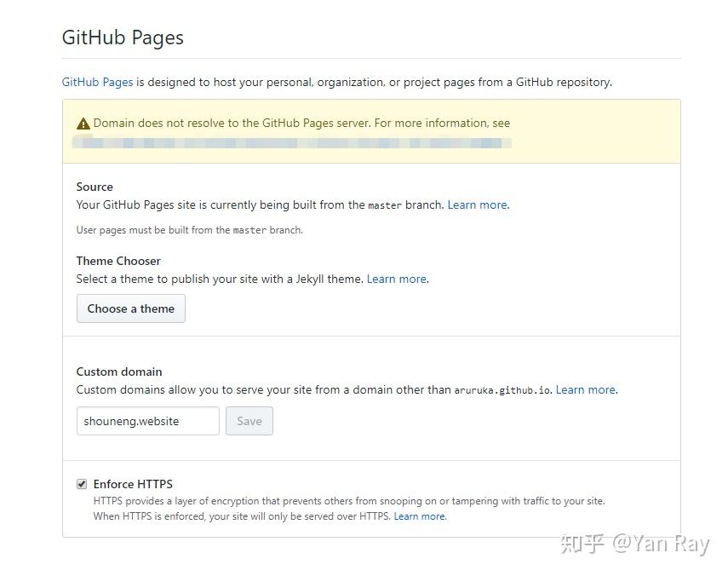The height and width of the screenshot is (576, 728).
Task: Open the GitHub Pages link in description
Action: (98, 82)
